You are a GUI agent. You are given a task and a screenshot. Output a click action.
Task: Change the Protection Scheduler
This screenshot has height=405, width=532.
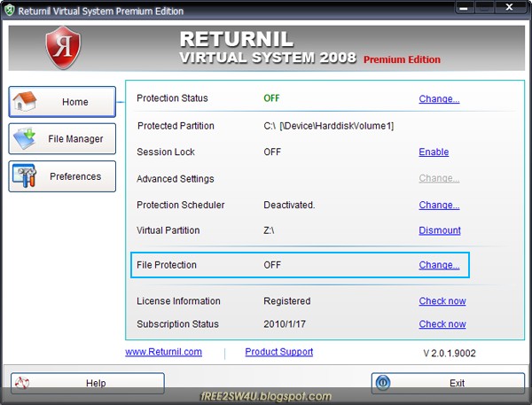point(439,205)
